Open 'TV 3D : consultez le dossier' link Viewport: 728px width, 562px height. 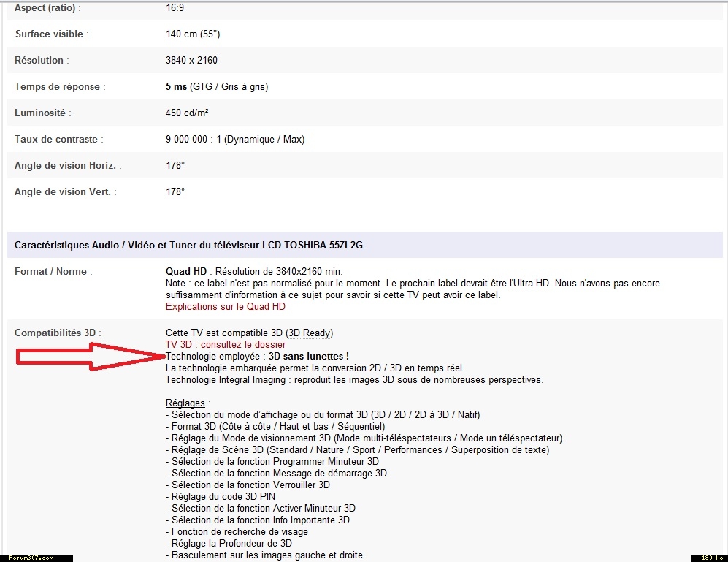[225, 344]
